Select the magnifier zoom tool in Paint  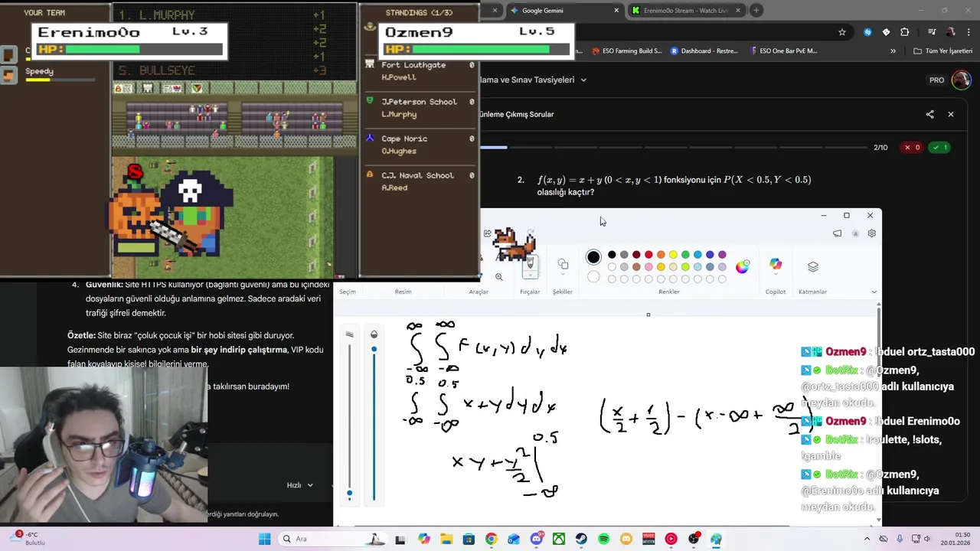[x=498, y=277]
